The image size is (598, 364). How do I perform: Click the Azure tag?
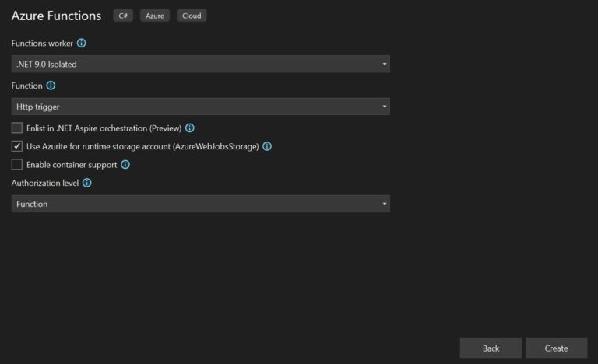click(x=155, y=16)
